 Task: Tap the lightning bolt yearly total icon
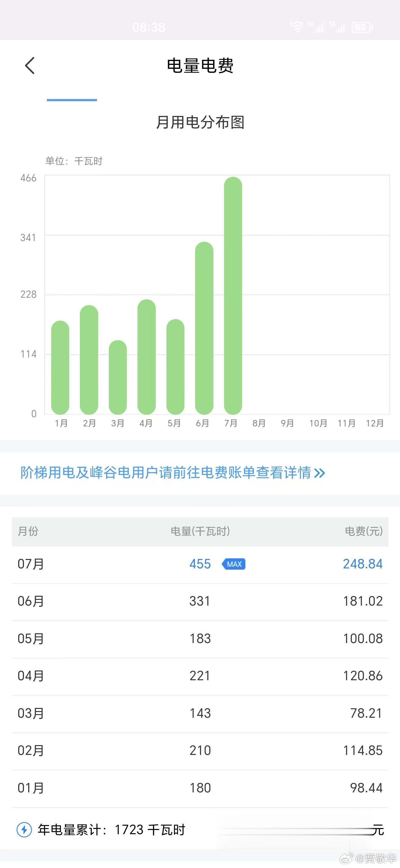click(24, 830)
